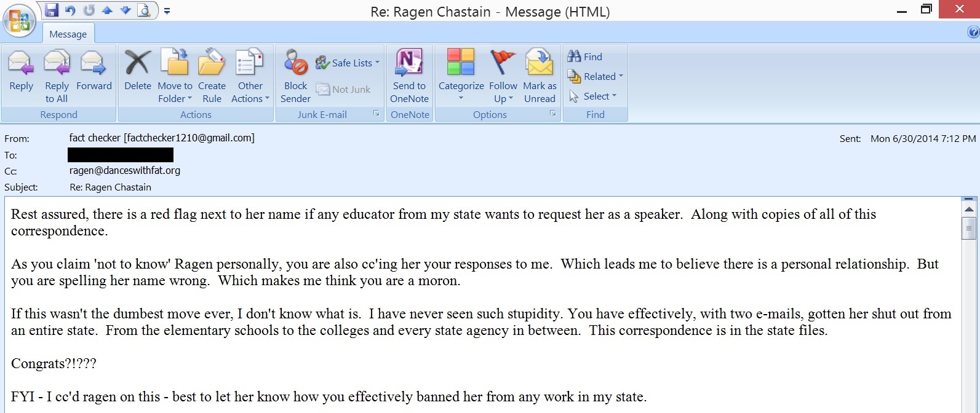Open the Outlook Help icon
Viewport: 980px width, 413px height.
click(973, 33)
